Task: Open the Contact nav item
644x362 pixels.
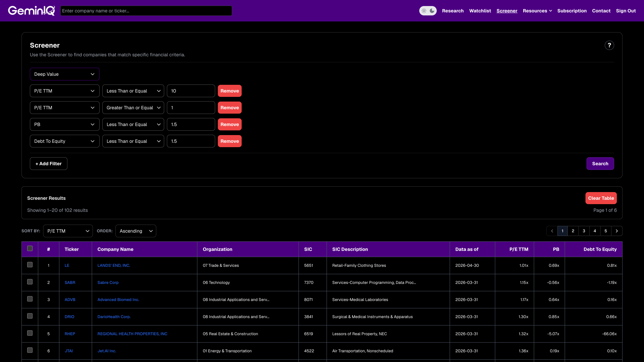Action: tap(601, 11)
